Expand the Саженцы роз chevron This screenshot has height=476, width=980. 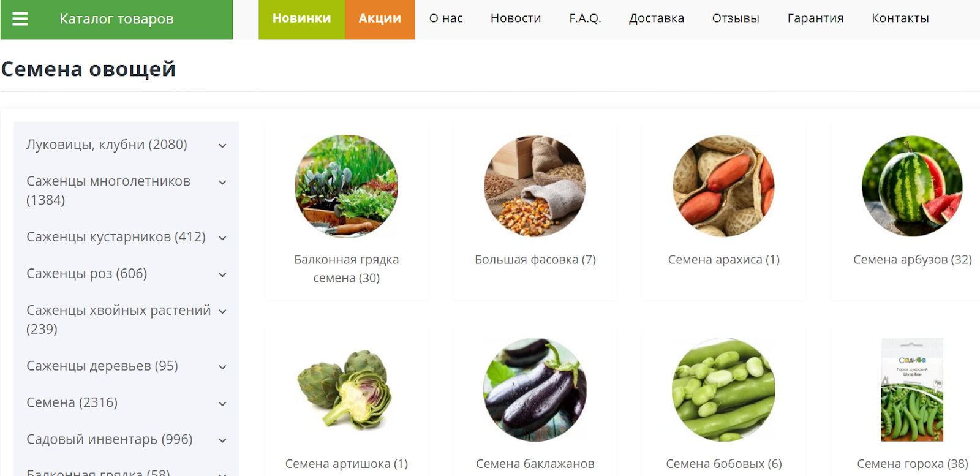tap(222, 275)
